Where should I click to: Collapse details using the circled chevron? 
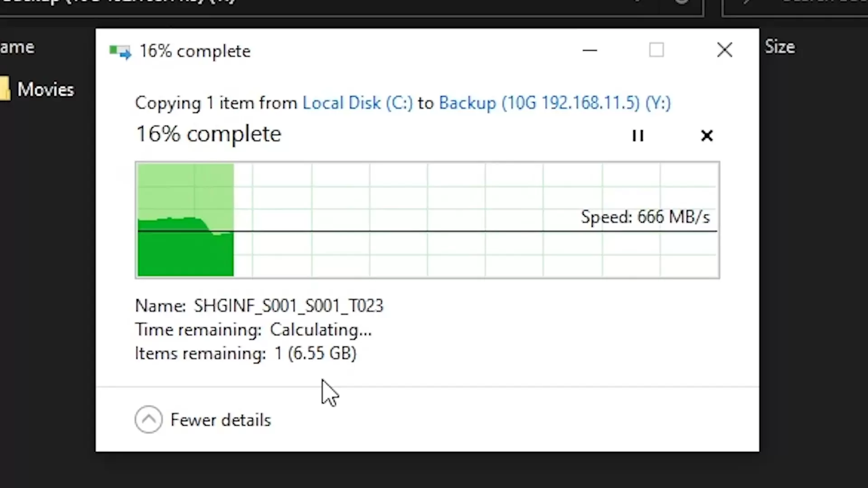[148, 420]
